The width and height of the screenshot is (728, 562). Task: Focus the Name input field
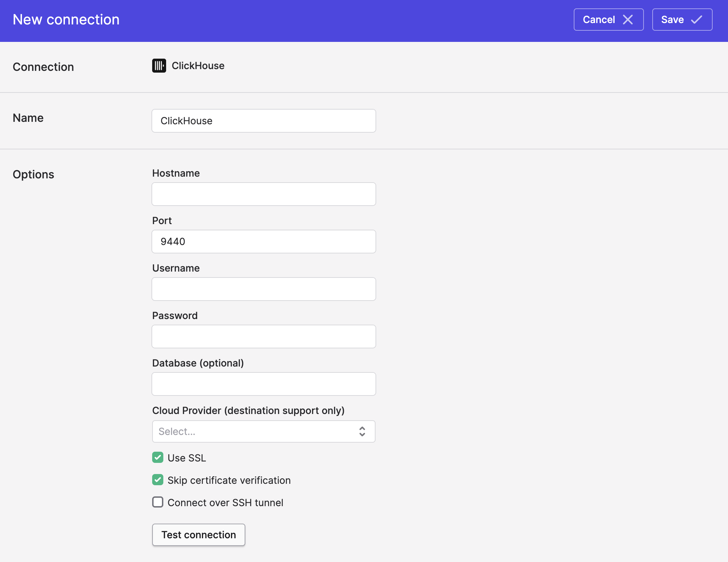(264, 121)
